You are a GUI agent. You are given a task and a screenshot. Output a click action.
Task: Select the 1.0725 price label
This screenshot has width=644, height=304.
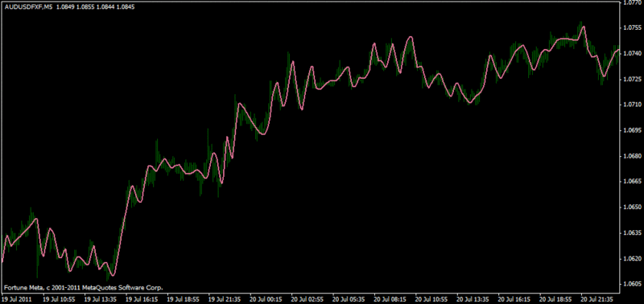pos(633,79)
